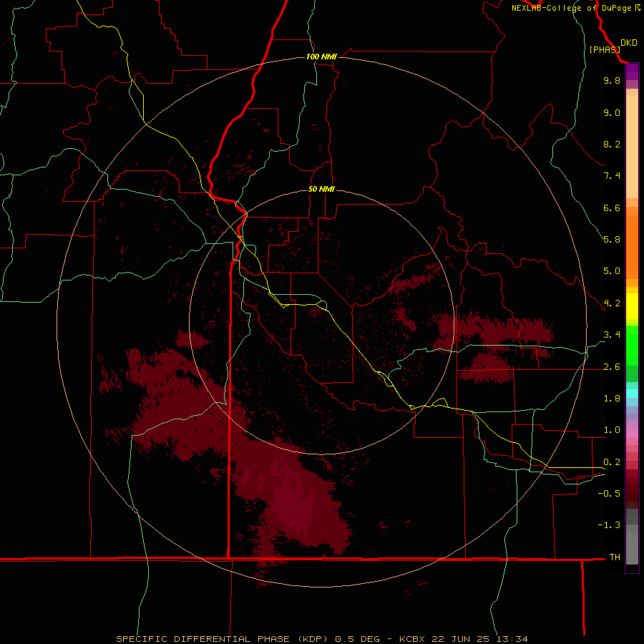Click the cyan segment of the color bar
Image resolution: width=644 pixels, height=644 pixels.
(x=632, y=394)
